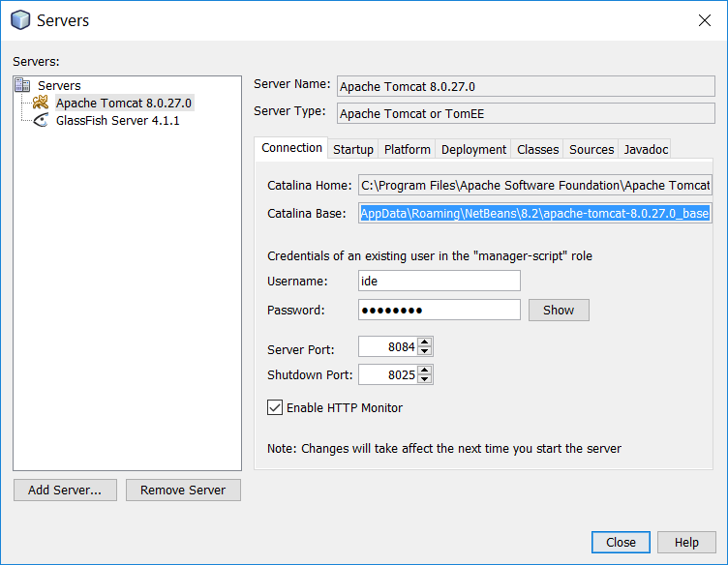
Task: Toggle Enable HTTP Monitor checkbox
Action: pos(274,407)
